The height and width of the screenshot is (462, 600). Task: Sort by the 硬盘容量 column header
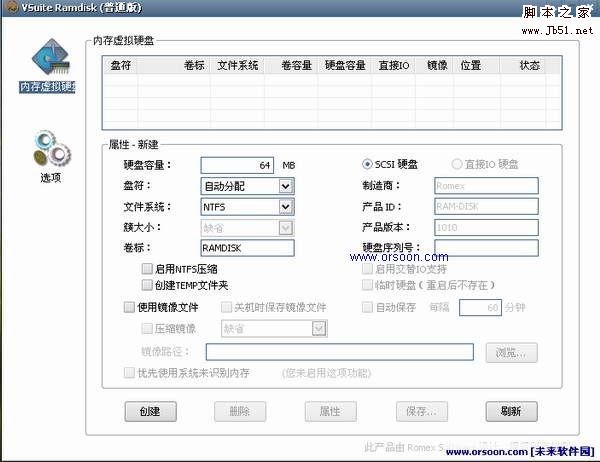[345, 65]
